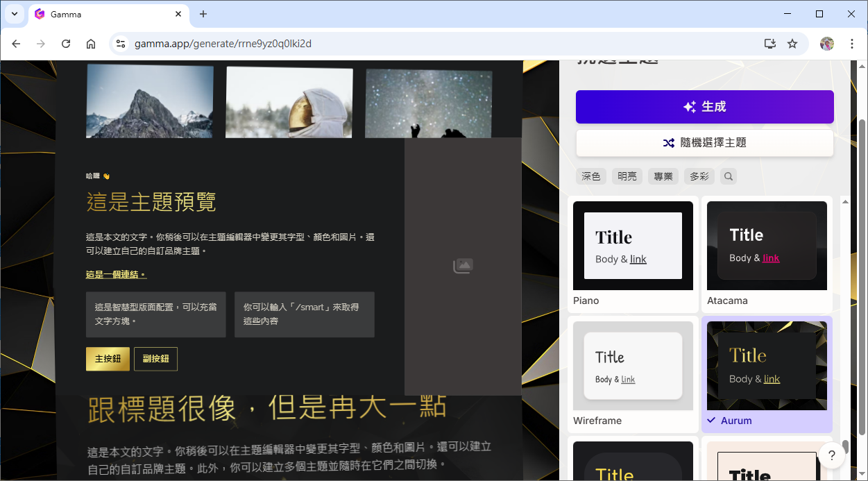The image size is (868, 481).
Task: Open the Chrome tab search dropdown
Action: pyautogui.click(x=14, y=14)
